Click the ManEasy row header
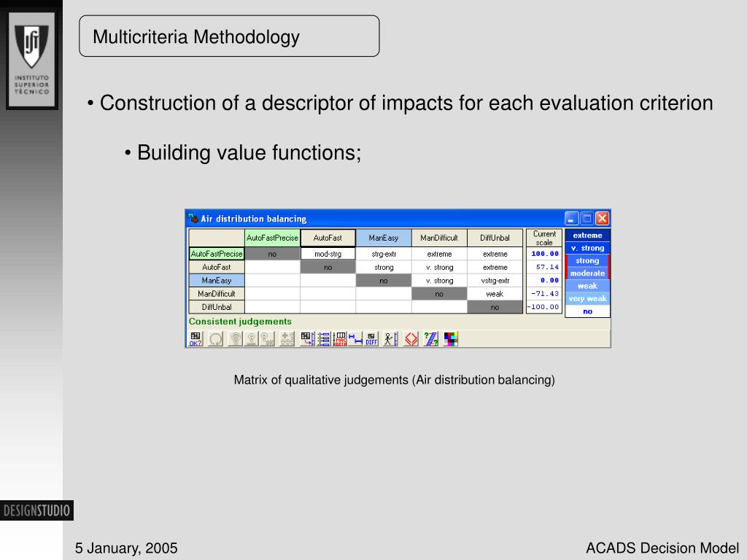747x560 pixels. (x=217, y=281)
